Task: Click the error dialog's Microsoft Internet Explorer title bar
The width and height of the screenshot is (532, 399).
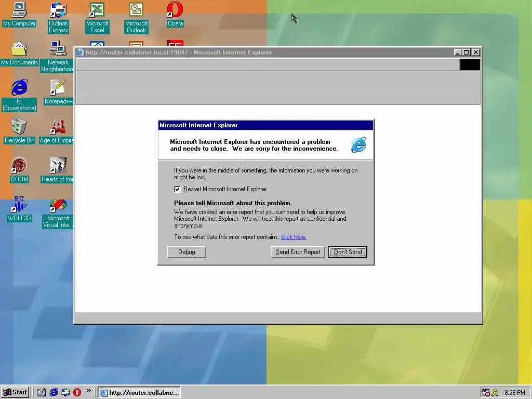Action: point(265,125)
